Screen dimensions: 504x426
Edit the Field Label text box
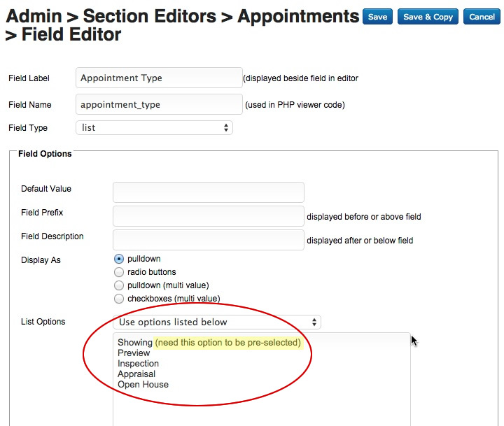point(158,78)
